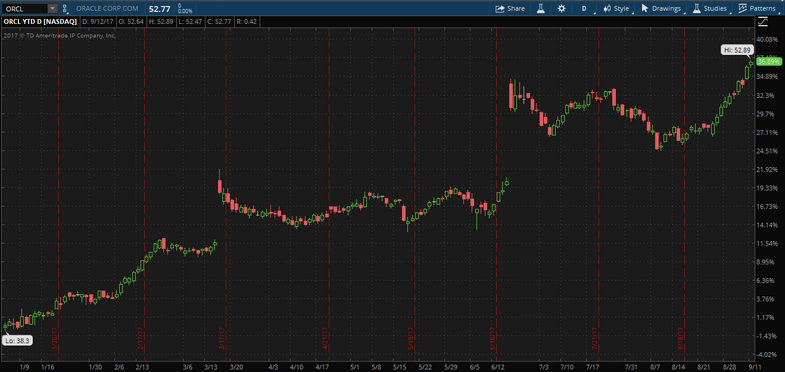Click the ORCL YTD D [NASDAQ] chart label

40,22
